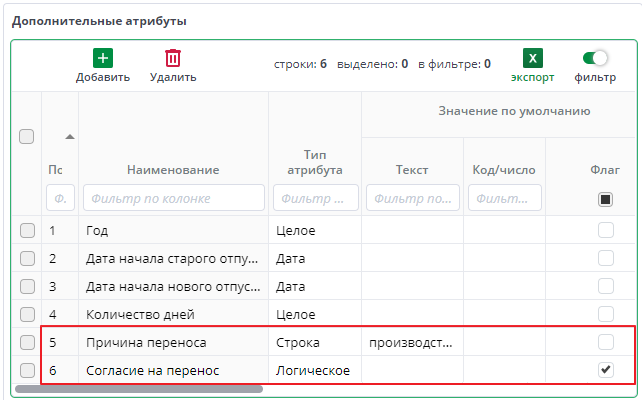The image size is (642, 400).
Task: Turn off the filter (фильтр) toggle switch
Action: (595, 59)
